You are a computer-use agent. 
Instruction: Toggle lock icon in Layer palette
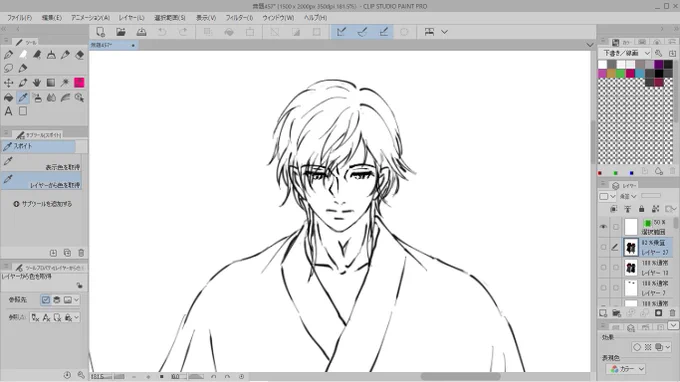pos(641,209)
